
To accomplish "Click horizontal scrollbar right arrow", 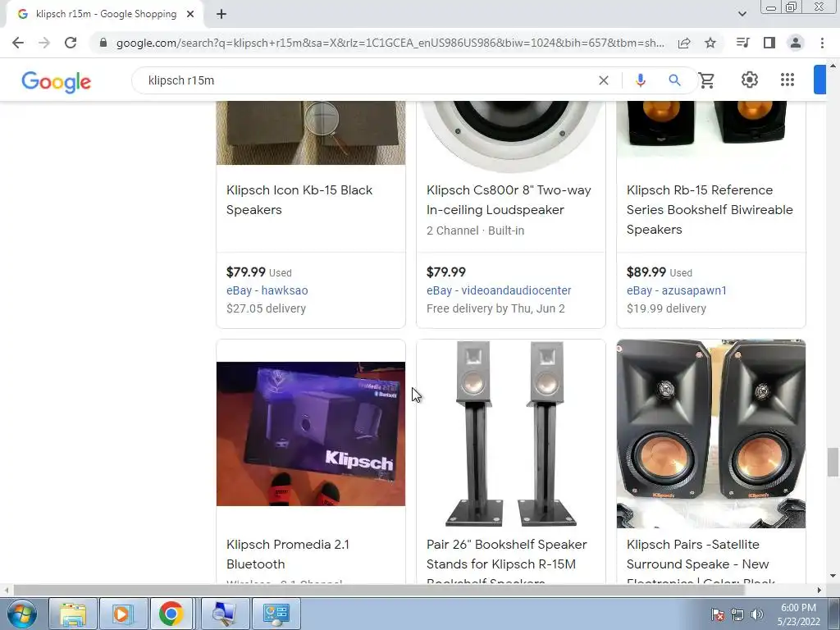I will 819,591.
